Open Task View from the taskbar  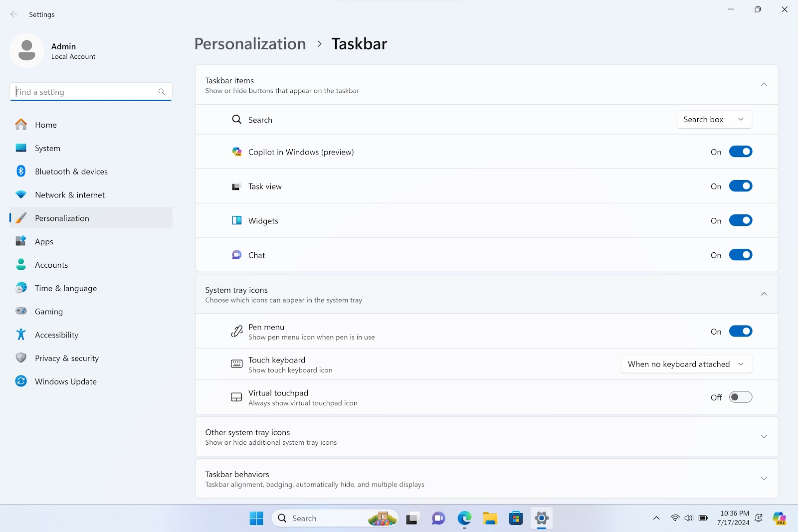coord(412,519)
